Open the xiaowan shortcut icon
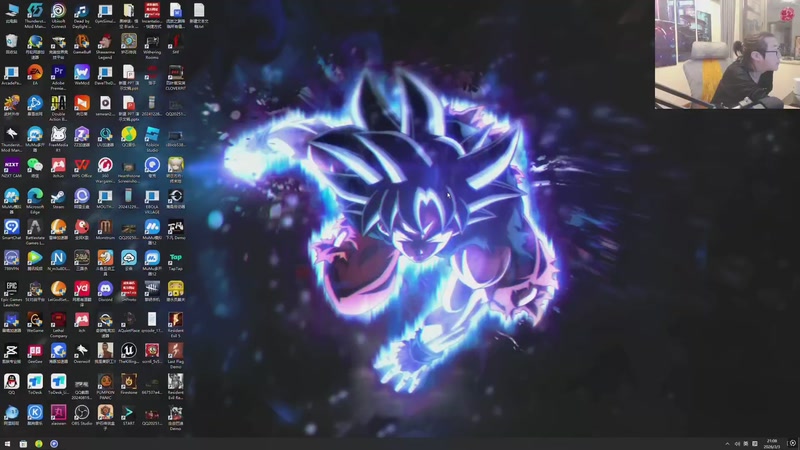The height and width of the screenshot is (450, 800). (x=58, y=415)
